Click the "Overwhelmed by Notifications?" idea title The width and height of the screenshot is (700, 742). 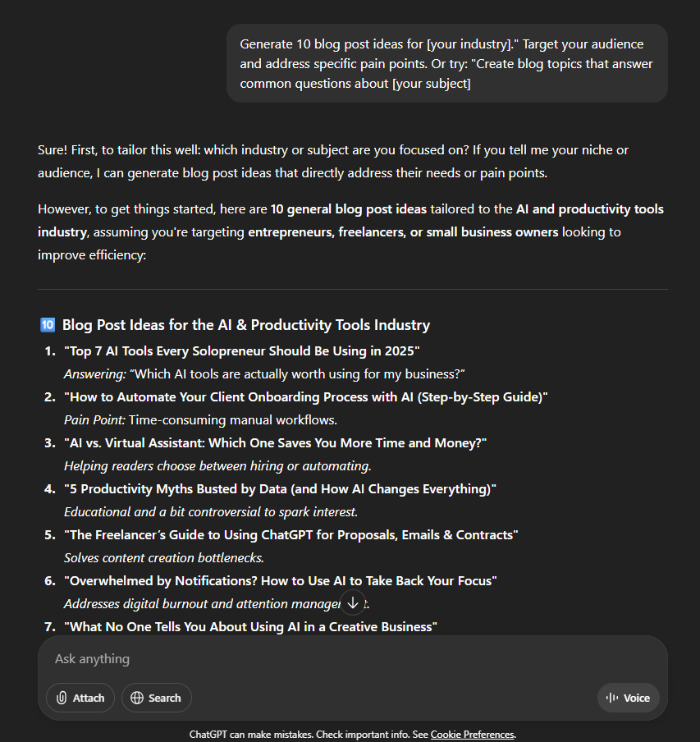pos(281,581)
